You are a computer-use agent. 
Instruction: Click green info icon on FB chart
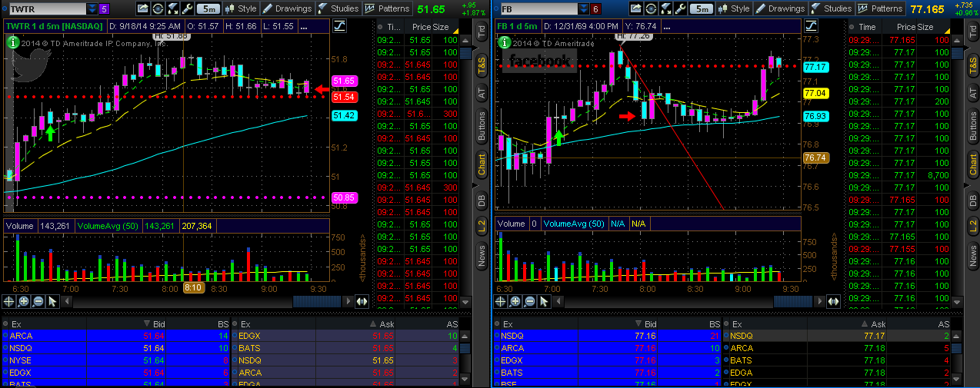coord(503,41)
